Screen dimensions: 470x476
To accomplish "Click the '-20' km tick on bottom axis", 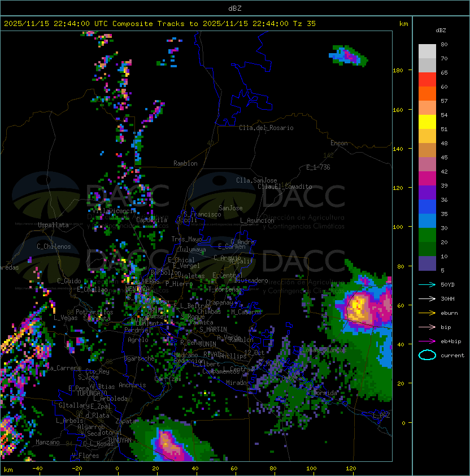I will [x=77, y=469].
